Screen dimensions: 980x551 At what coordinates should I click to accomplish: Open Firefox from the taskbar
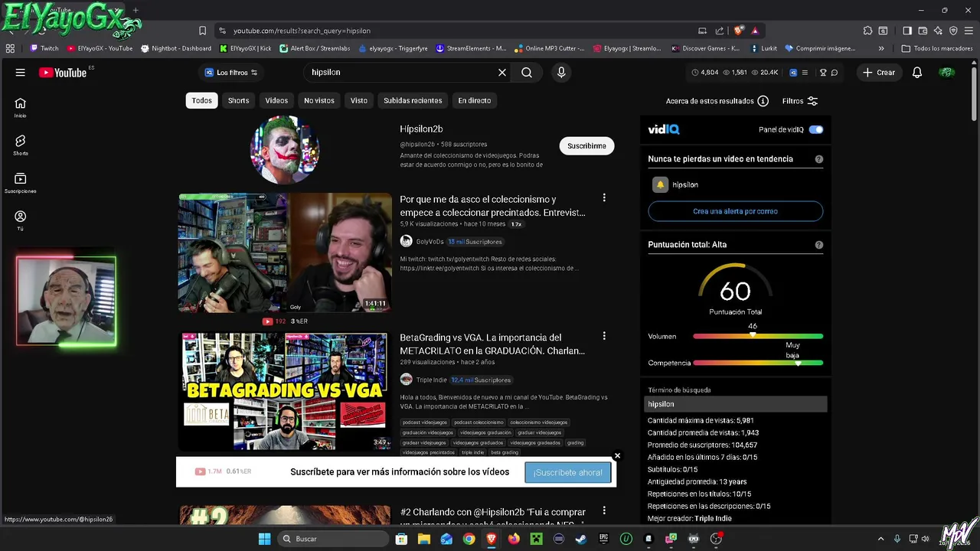coord(514,539)
